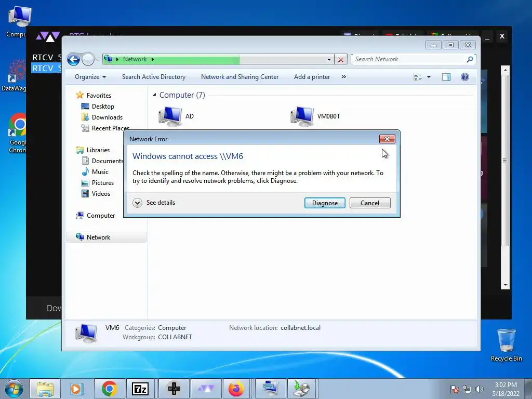Image resolution: width=532 pixels, height=399 pixels.
Task: Click the Change your view icon
Action: (x=418, y=77)
